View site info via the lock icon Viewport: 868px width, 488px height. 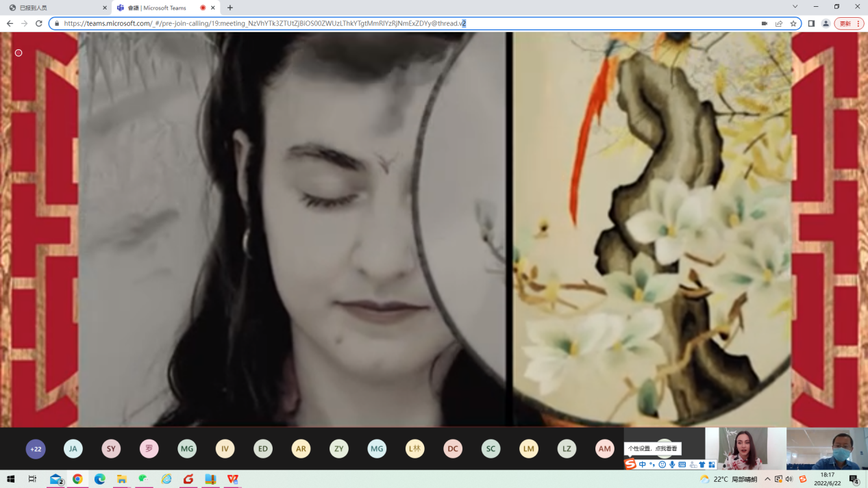click(x=57, y=23)
